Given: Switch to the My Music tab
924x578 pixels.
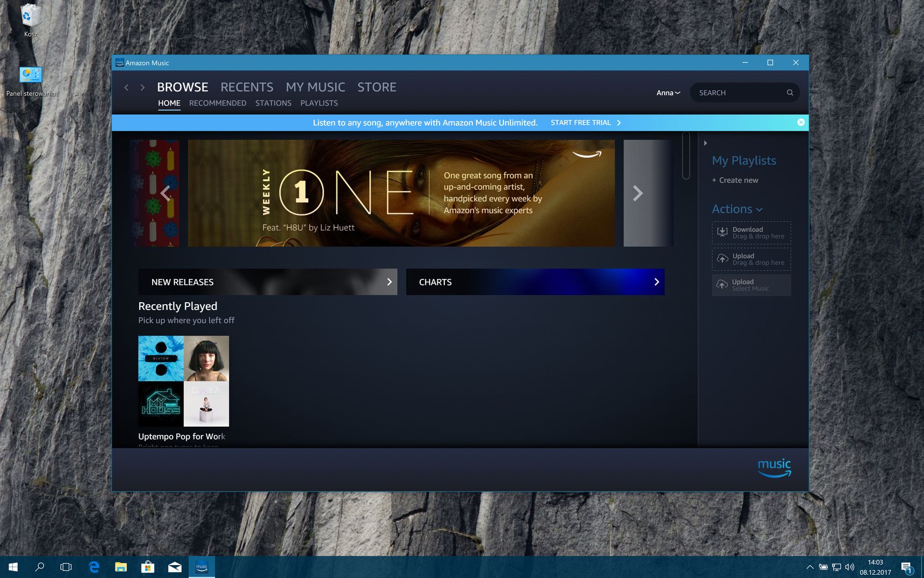Looking at the screenshot, I should (315, 87).
